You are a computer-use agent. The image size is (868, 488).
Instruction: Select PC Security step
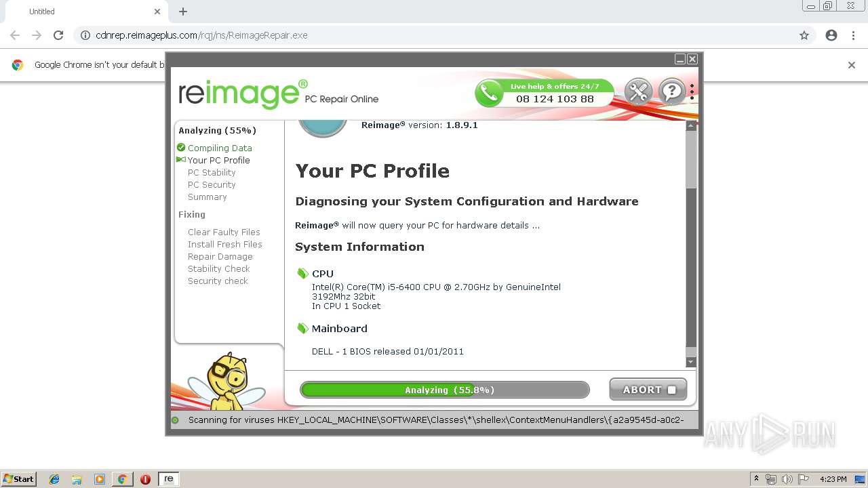212,184
